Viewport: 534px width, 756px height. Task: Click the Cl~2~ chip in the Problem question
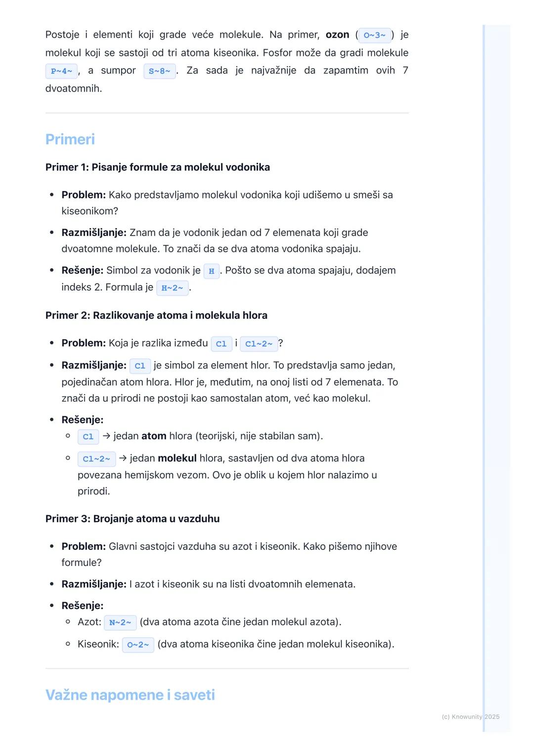[x=259, y=344]
